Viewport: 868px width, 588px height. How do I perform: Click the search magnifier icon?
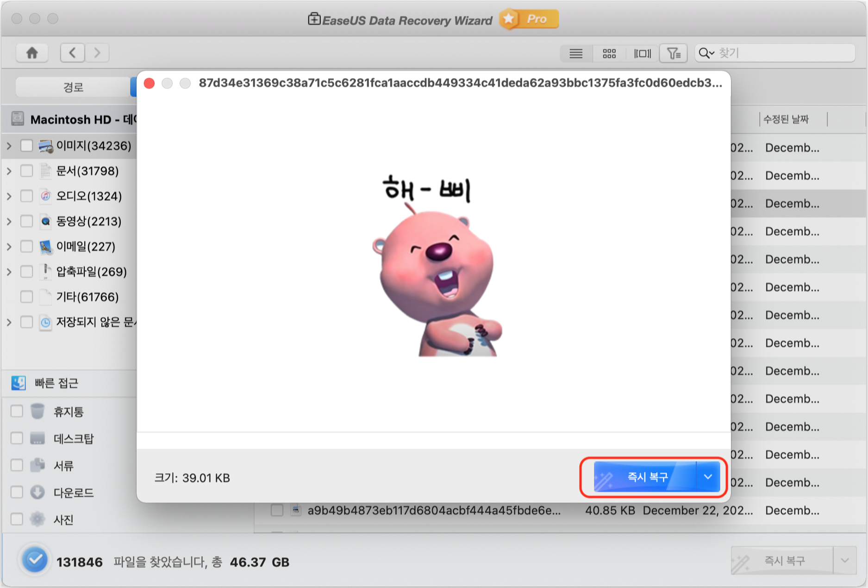[x=706, y=53]
